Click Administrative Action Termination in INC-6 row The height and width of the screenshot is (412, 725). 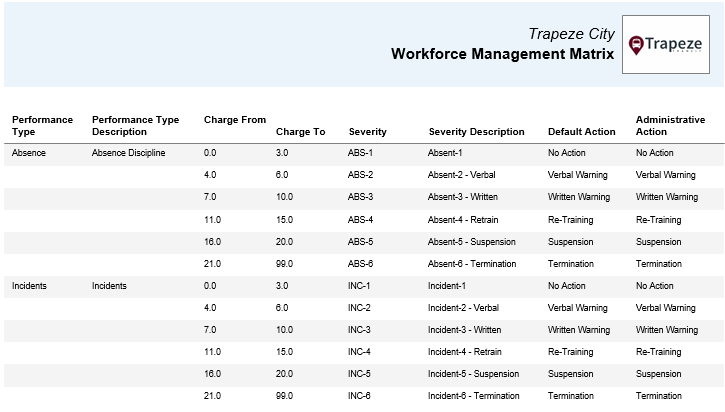coord(659,396)
